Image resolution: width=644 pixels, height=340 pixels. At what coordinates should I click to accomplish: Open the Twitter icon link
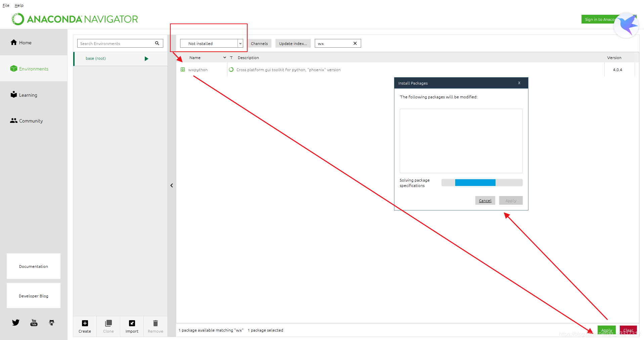16,323
